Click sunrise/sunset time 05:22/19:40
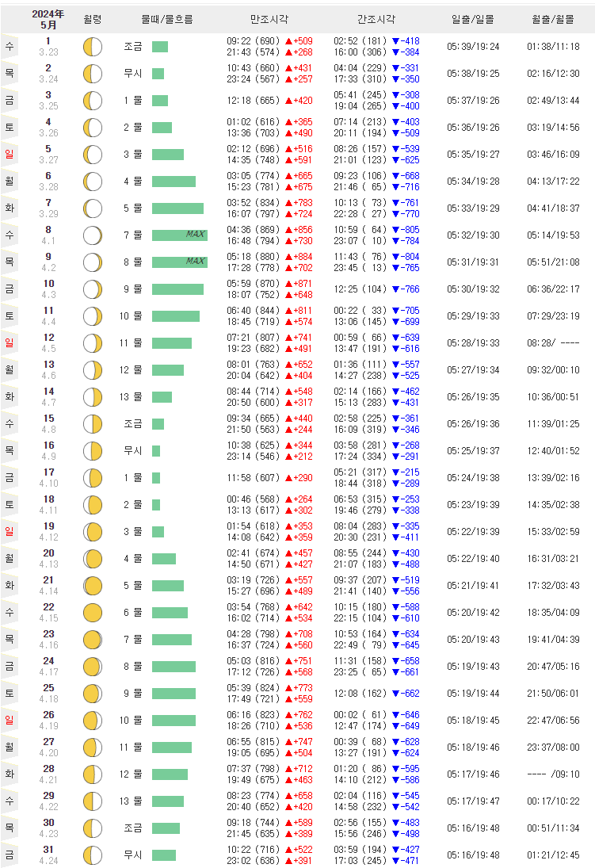Image resolution: width=595 pixels, height=868 pixels. [x=473, y=559]
